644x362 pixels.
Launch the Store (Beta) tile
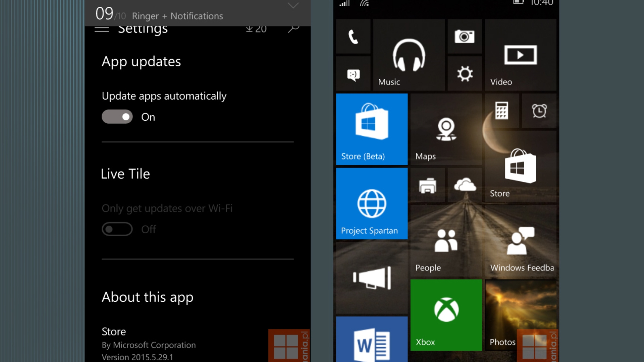pyautogui.click(x=372, y=129)
